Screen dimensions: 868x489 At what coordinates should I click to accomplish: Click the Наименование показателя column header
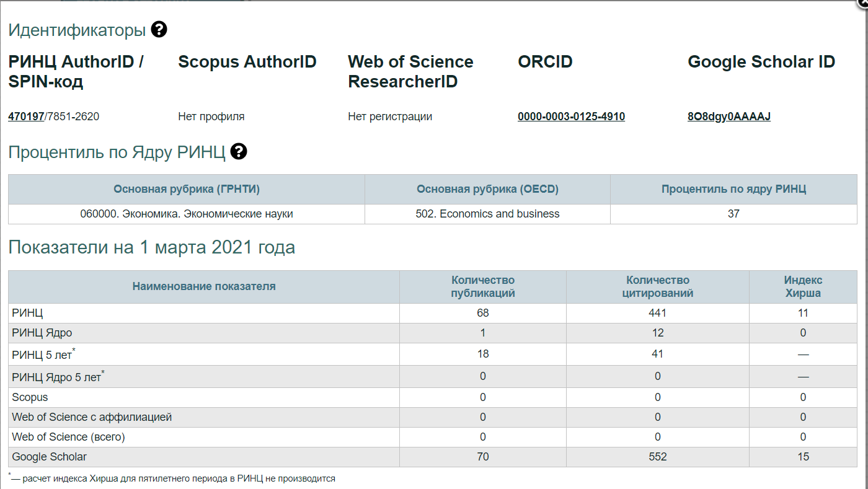(204, 286)
